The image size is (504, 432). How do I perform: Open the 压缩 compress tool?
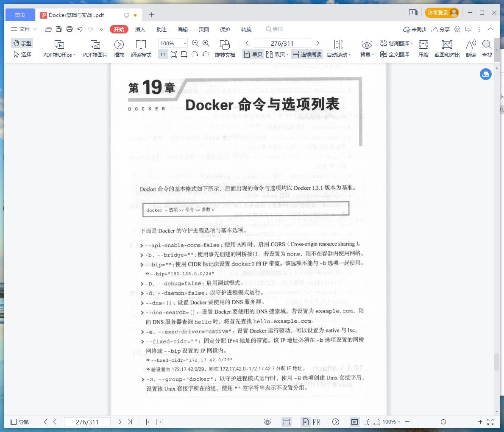tap(423, 49)
